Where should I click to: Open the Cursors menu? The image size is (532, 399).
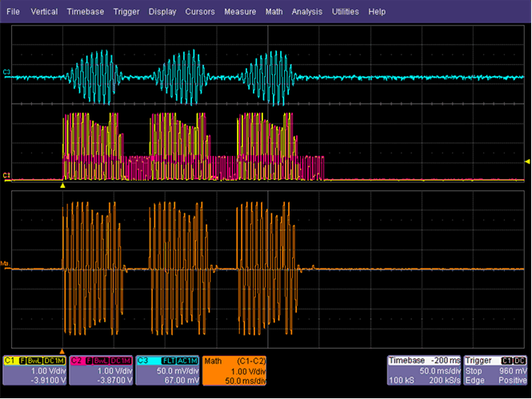[200, 12]
